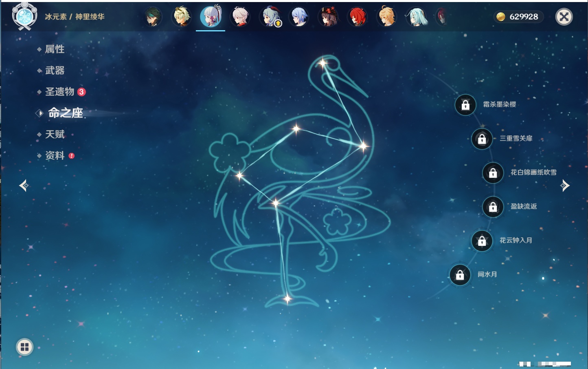Open locked constellation 花云钟入月

coord(482,241)
